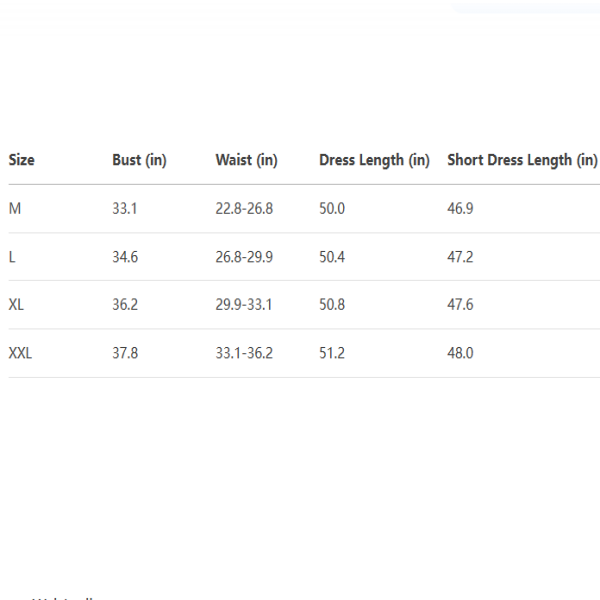
Task: Click waist range 29.9-33.1
Action: (x=244, y=305)
